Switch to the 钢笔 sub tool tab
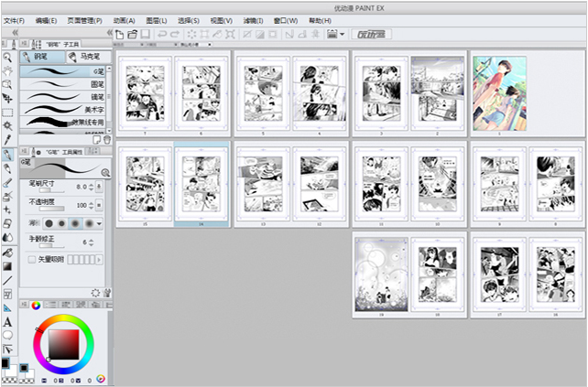This screenshot has height=387, width=588. pyautogui.click(x=42, y=57)
